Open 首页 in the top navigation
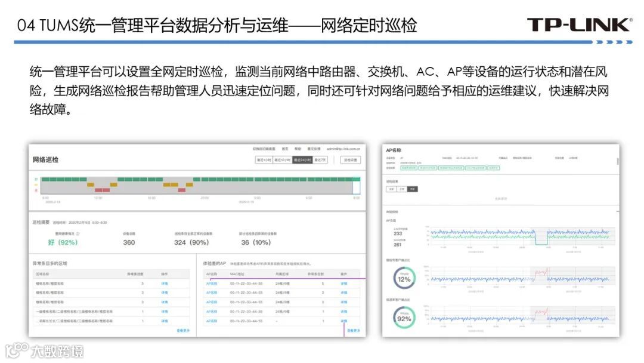The image size is (644, 363). [285, 149]
